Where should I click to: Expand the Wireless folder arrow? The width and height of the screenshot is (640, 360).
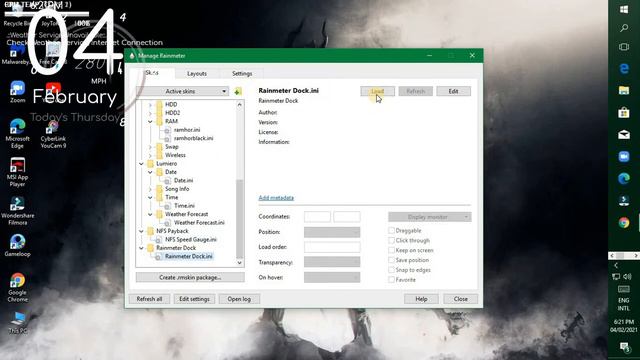pos(150,155)
